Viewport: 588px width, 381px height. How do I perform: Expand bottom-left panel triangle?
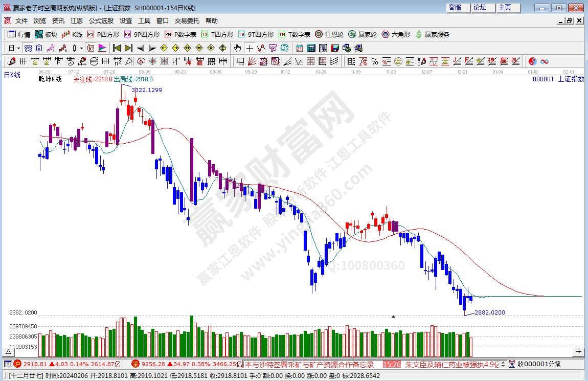(x=8, y=352)
